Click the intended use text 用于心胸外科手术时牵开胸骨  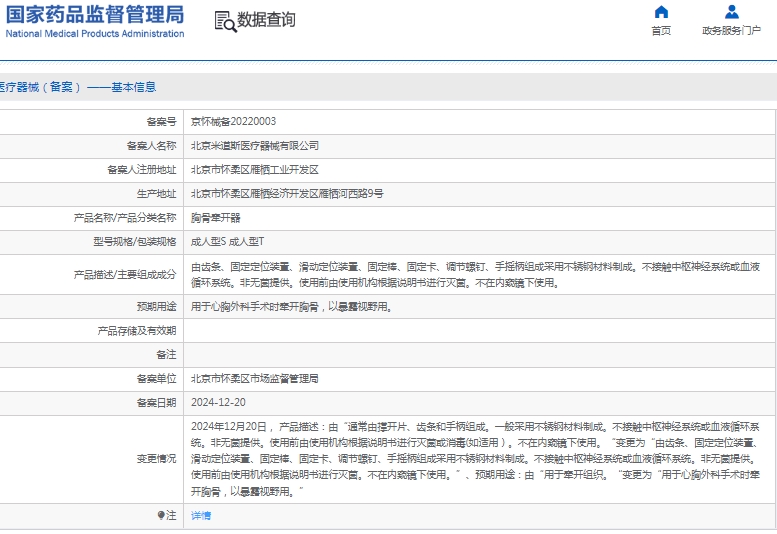tap(292, 307)
